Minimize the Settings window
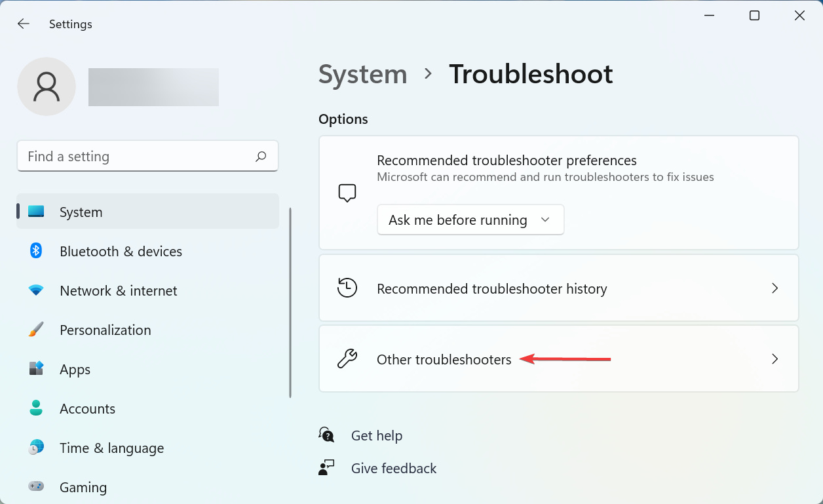 [x=710, y=16]
